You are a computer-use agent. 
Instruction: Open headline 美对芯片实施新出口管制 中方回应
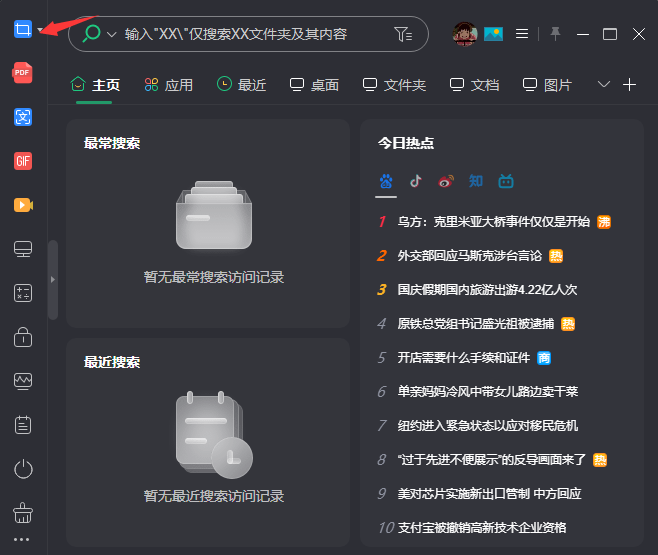click(489, 493)
